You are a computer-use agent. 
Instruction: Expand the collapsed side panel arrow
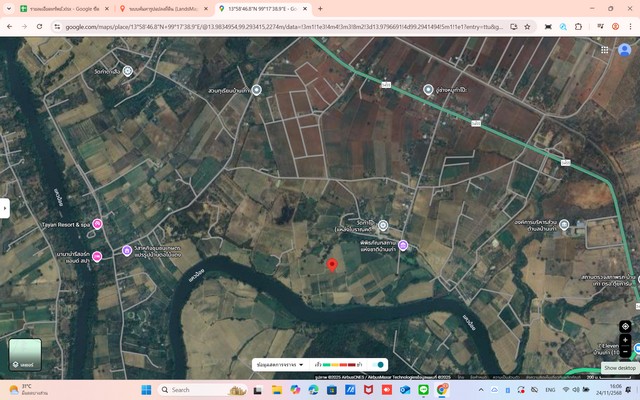tap(5, 208)
